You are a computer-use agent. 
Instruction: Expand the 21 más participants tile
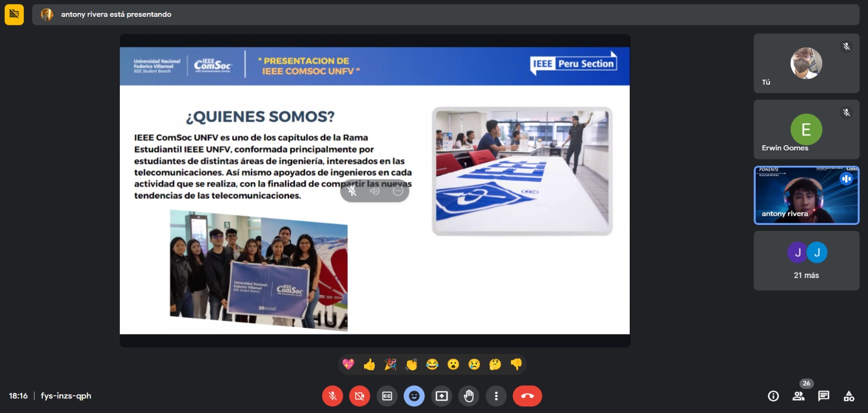tap(806, 261)
